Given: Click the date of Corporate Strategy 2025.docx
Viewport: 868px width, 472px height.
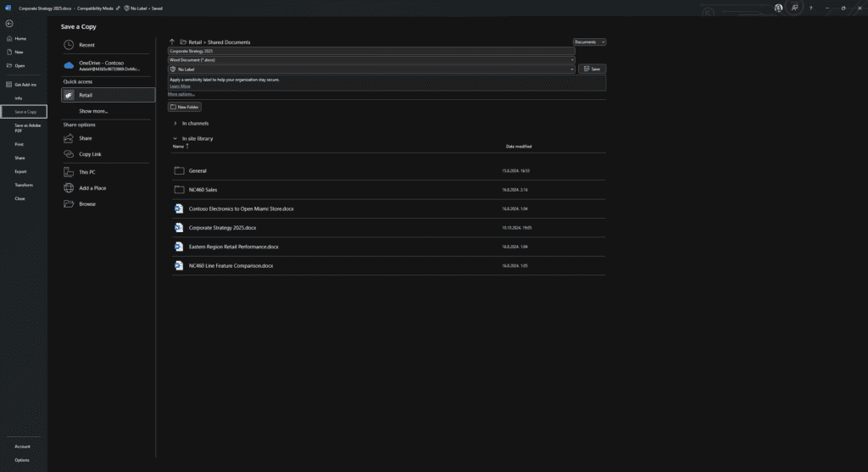Looking at the screenshot, I should click(x=516, y=228).
